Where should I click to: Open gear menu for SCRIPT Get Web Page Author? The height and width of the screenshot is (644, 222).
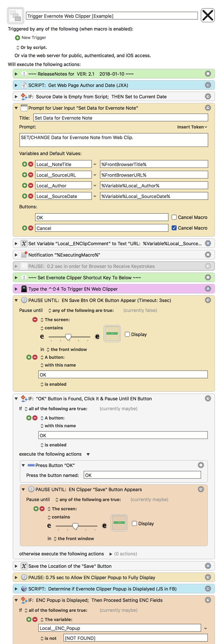click(x=208, y=85)
